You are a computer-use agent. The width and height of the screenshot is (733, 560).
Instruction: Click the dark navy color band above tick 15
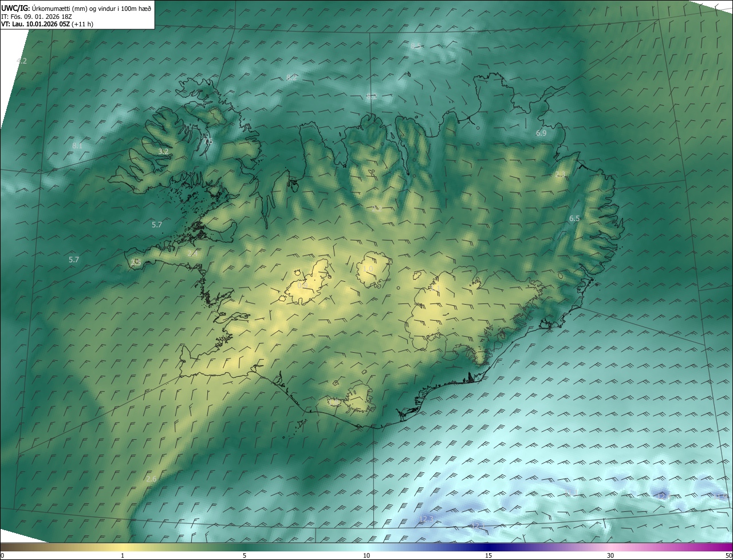click(488, 547)
